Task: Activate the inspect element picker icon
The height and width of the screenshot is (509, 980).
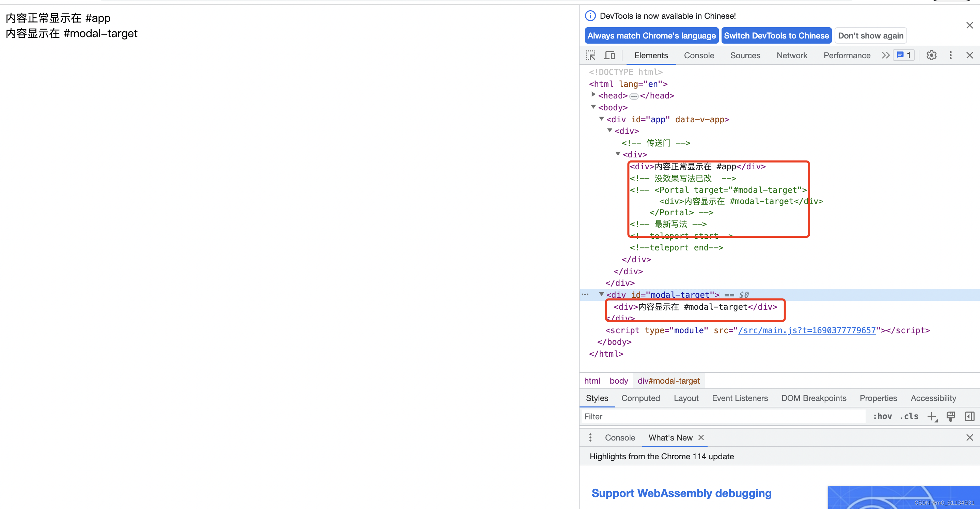Action: (x=590, y=56)
